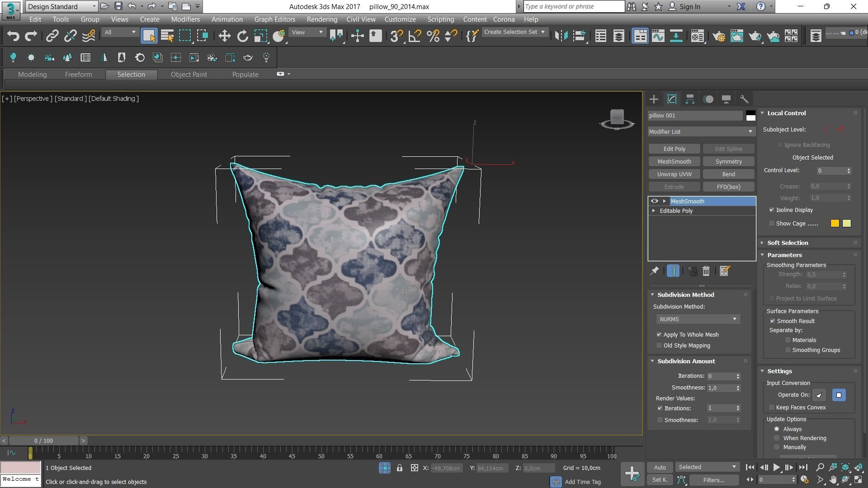
Task: Open the Display command panel tab
Action: click(726, 99)
